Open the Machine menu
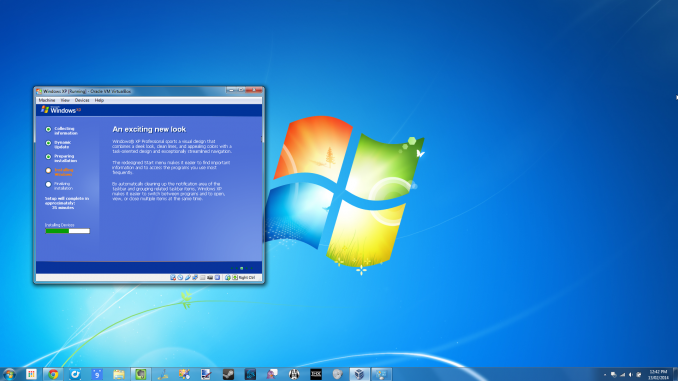 coord(47,100)
